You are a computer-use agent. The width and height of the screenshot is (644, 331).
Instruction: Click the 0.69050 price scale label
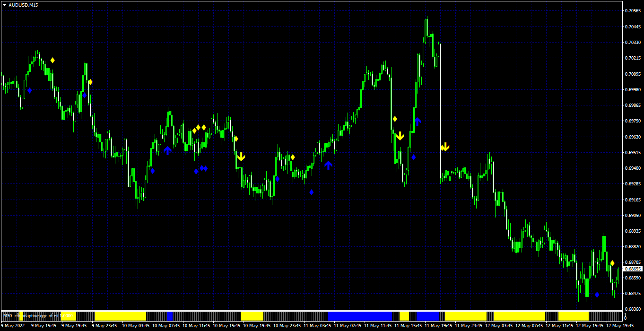coord(633,215)
